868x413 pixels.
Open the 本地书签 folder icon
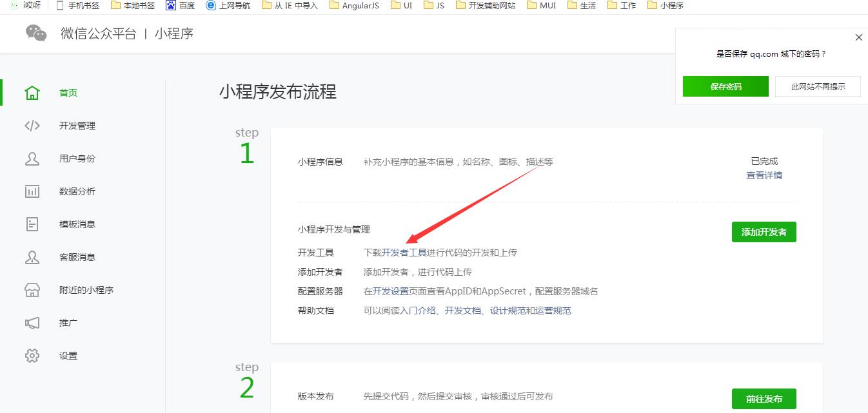coord(115,5)
